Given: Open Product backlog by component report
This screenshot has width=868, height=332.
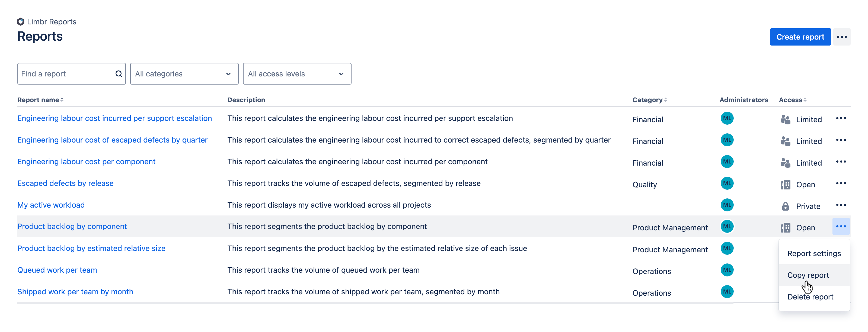Looking at the screenshot, I should pyautogui.click(x=72, y=226).
